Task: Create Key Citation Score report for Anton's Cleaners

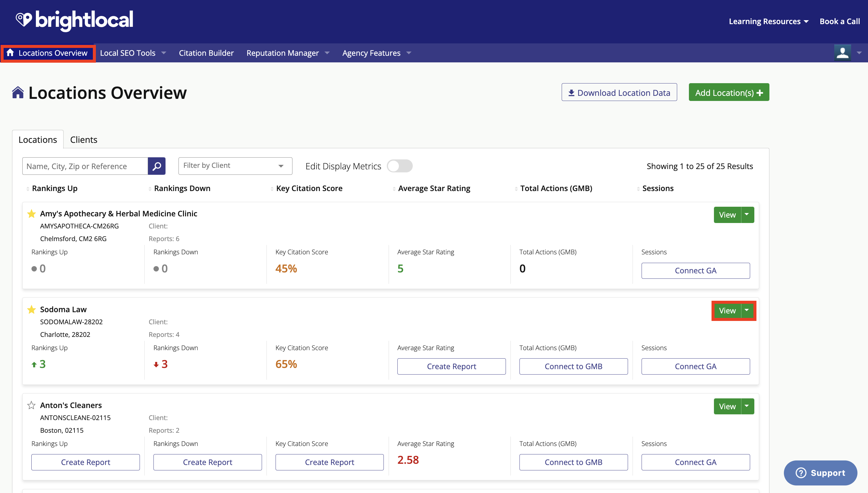Action: (x=330, y=462)
